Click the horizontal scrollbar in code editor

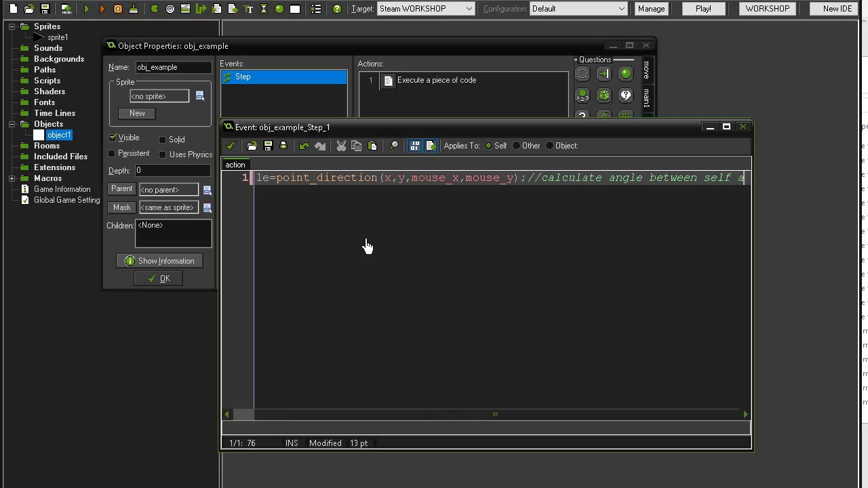[x=486, y=414]
